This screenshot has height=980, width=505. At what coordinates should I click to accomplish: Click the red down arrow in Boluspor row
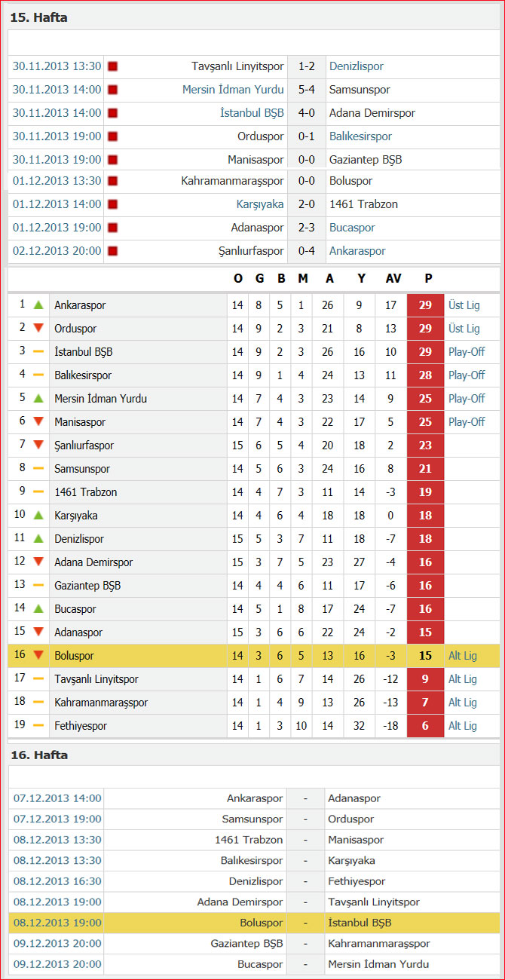pyautogui.click(x=38, y=656)
